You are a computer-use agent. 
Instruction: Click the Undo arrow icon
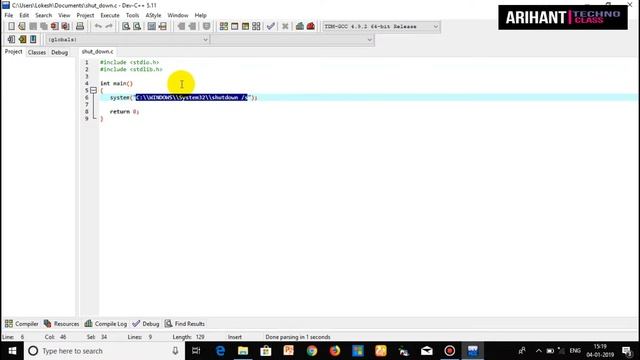98,27
